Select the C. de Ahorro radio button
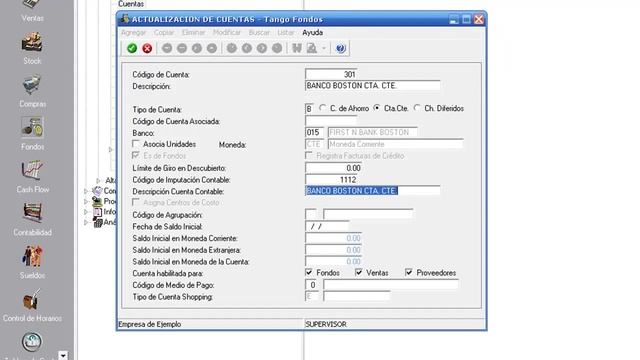Image resolution: width=640 pixels, height=360 pixels. point(322,108)
